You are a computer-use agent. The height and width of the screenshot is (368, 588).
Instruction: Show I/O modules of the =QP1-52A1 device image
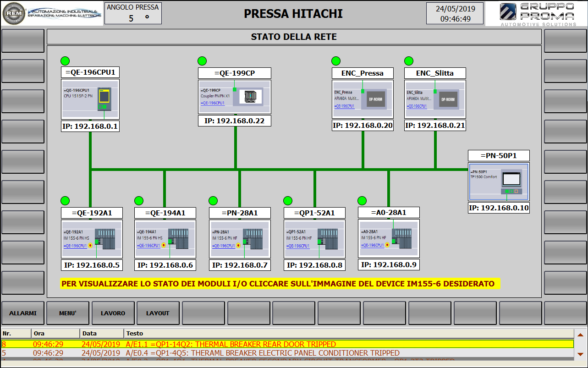[x=314, y=239]
